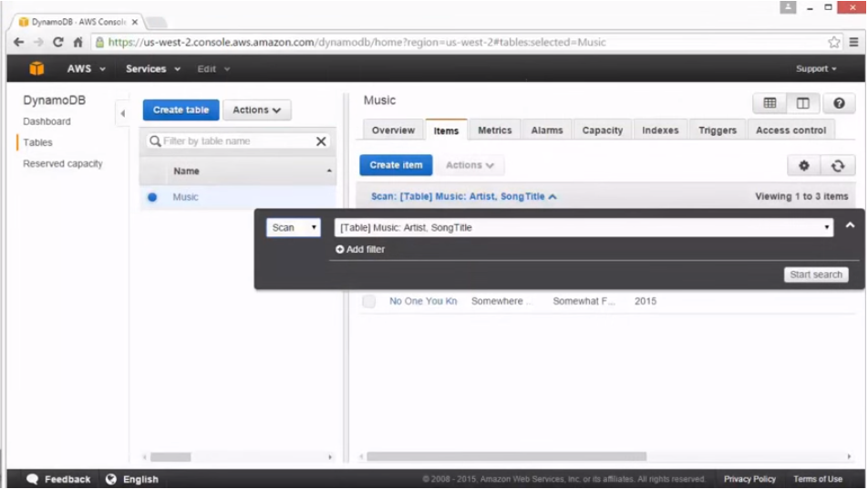The width and height of the screenshot is (868, 489).
Task: Click the Feedback speech bubble icon
Action: click(x=32, y=479)
